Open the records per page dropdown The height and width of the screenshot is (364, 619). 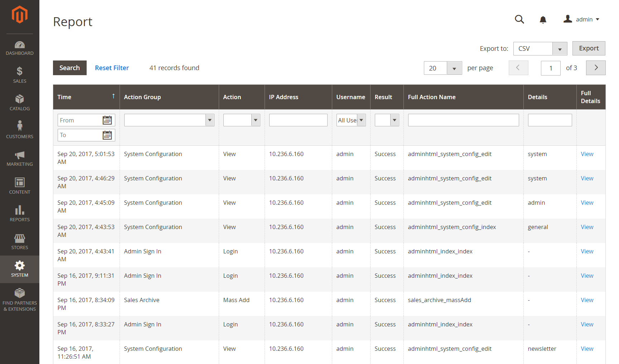[454, 68]
